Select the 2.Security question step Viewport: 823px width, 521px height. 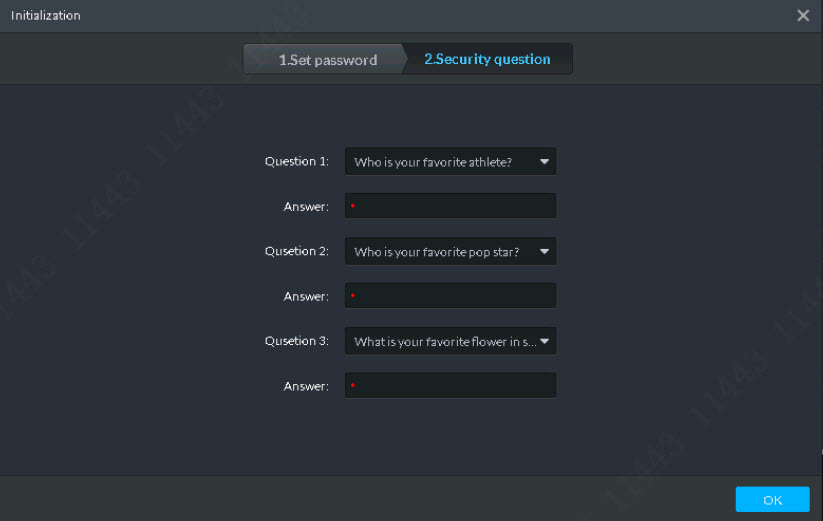coord(487,59)
